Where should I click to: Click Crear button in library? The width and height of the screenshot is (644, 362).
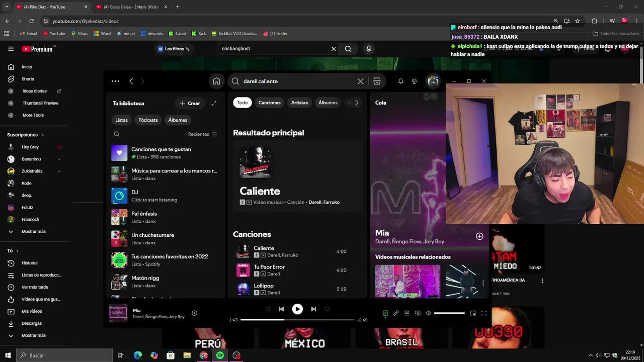190,103
